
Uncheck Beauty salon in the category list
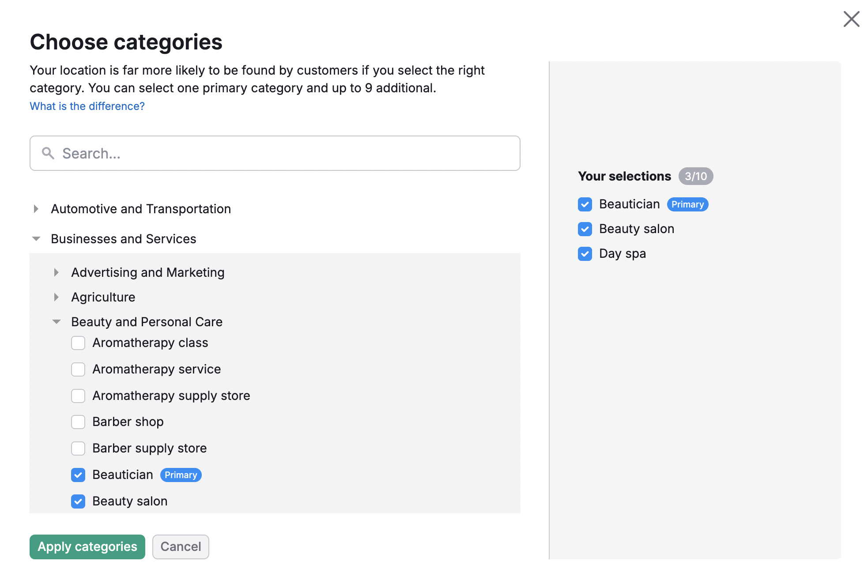point(78,501)
